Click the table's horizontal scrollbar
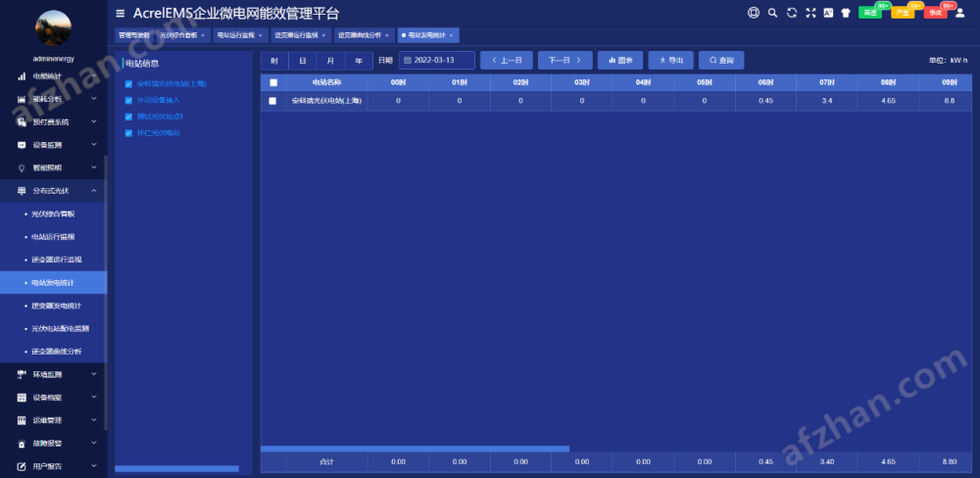 (415, 449)
